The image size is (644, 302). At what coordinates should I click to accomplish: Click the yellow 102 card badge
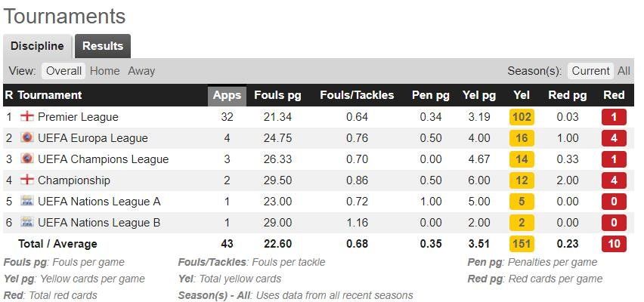coord(522,117)
